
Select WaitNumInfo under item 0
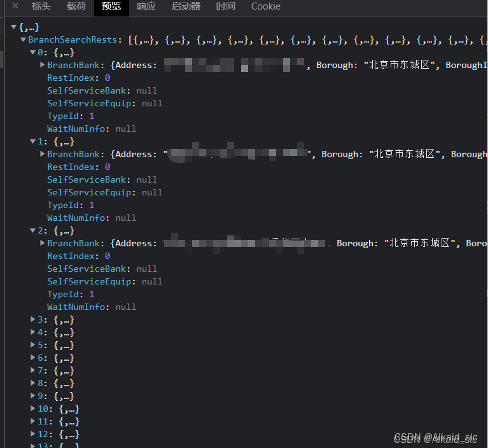92,129
